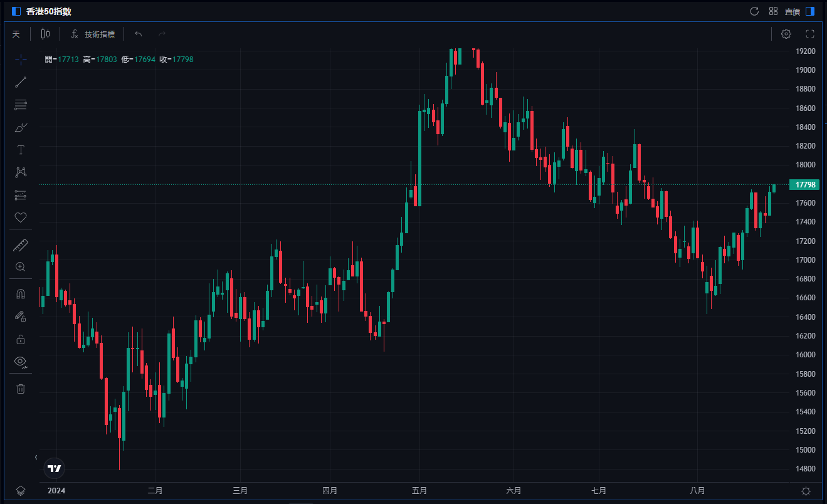
Task: Toggle magnet mode snapping
Action: [x=21, y=294]
